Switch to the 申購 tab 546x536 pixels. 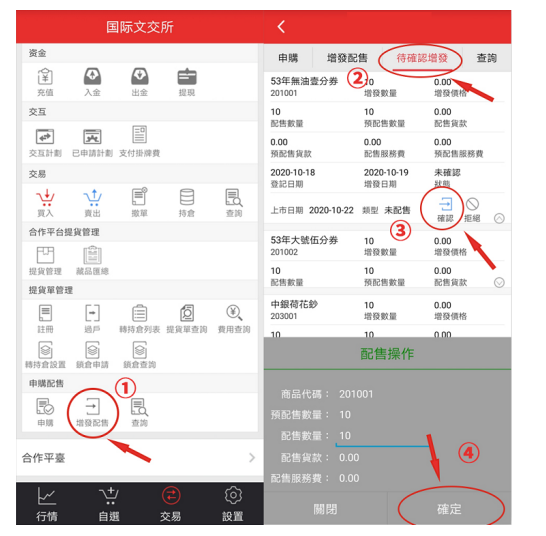[x=288, y=58]
